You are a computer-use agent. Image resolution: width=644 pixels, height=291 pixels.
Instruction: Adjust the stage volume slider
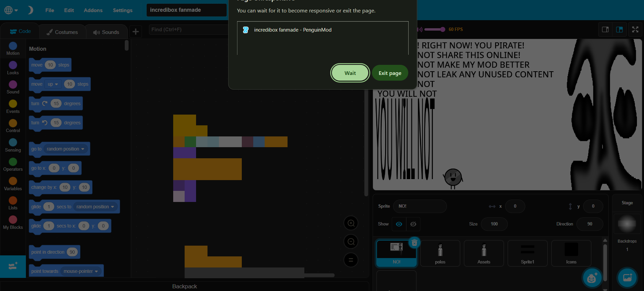(x=434, y=30)
